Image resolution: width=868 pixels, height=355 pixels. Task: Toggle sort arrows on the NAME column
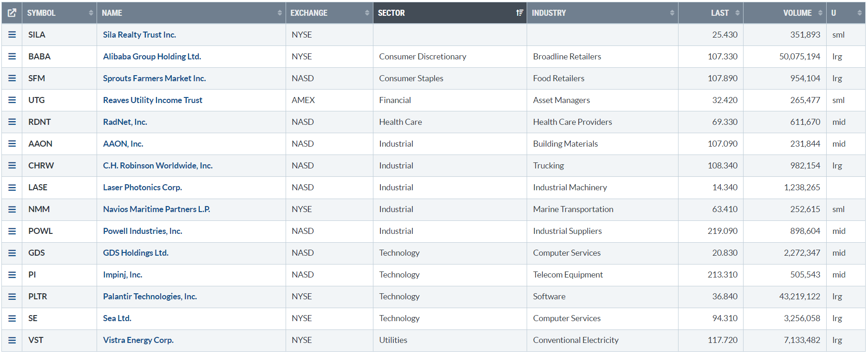(x=279, y=13)
